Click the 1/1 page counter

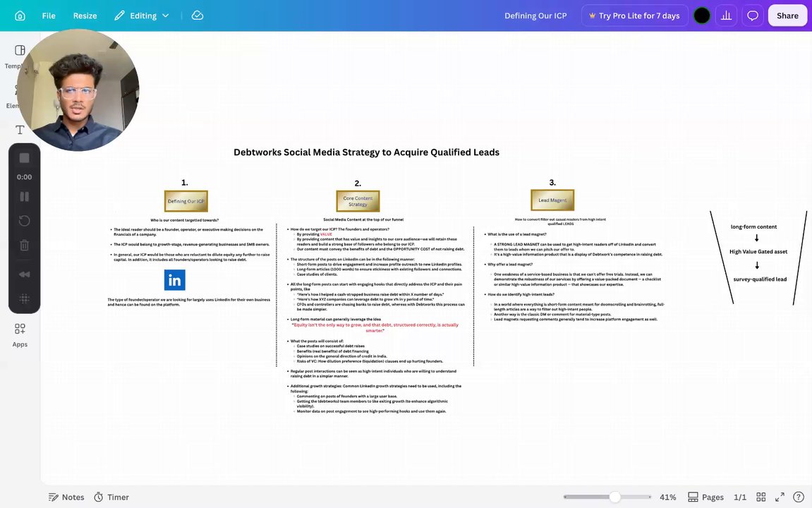[x=740, y=497]
